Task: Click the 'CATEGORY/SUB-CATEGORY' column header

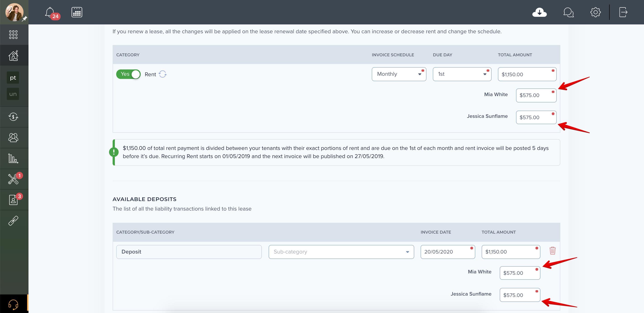Action: point(145,232)
